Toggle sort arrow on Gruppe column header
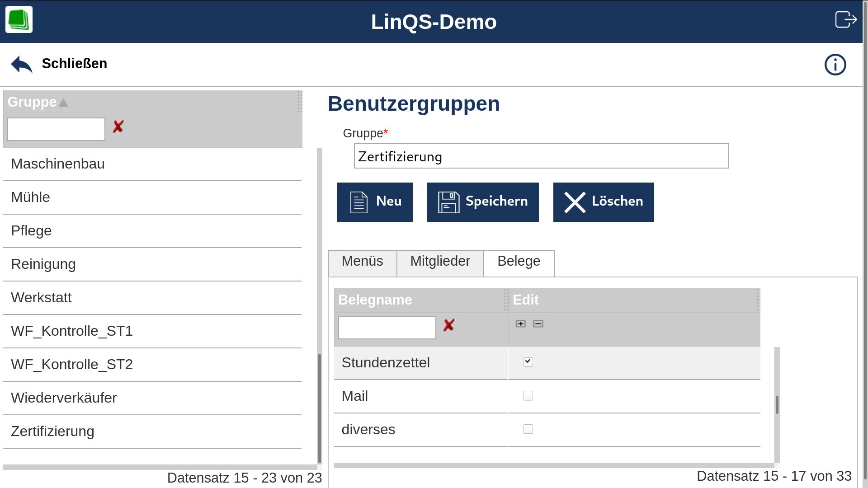The width and height of the screenshot is (868, 488). pyautogui.click(x=63, y=103)
